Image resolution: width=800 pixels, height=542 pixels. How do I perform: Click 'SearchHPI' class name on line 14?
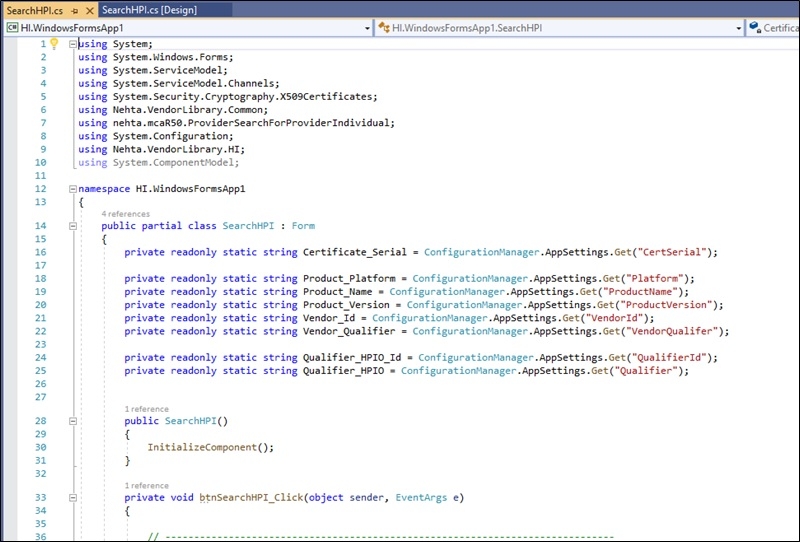click(x=248, y=226)
